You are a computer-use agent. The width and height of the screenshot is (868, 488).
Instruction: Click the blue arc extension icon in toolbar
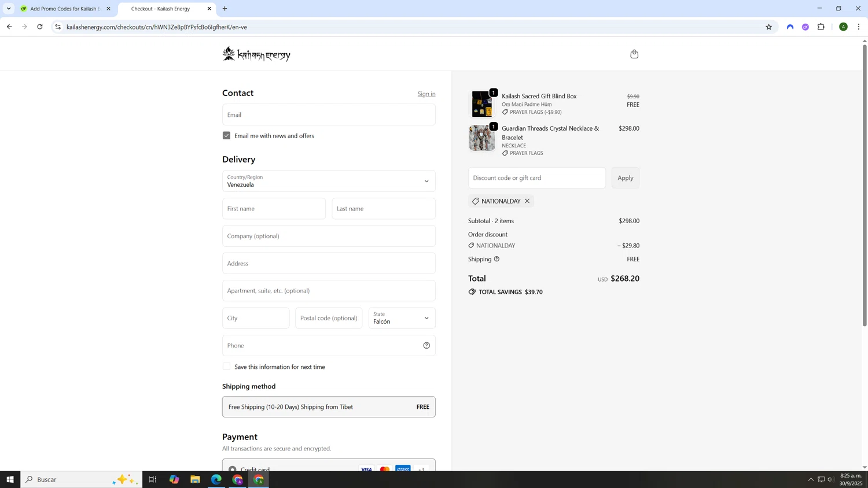click(790, 27)
